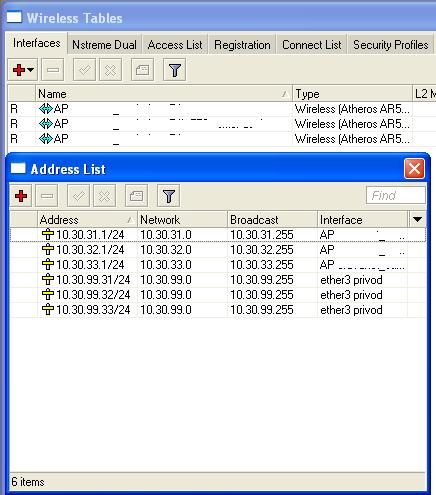This screenshot has width=436, height=495.
Task: Click the Find search field
Action: (x=396, y=195)
